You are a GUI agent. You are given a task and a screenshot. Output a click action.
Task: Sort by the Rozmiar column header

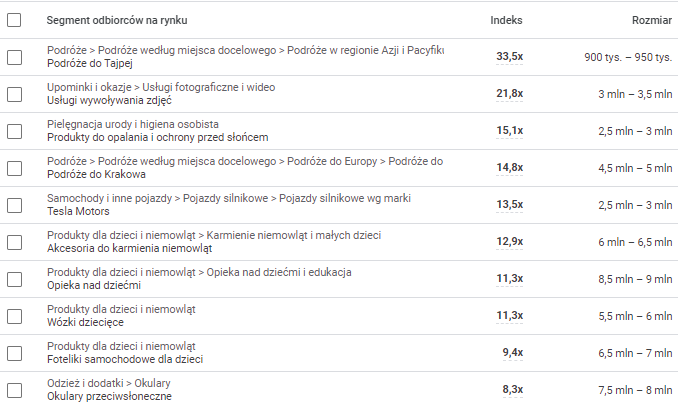651,20
